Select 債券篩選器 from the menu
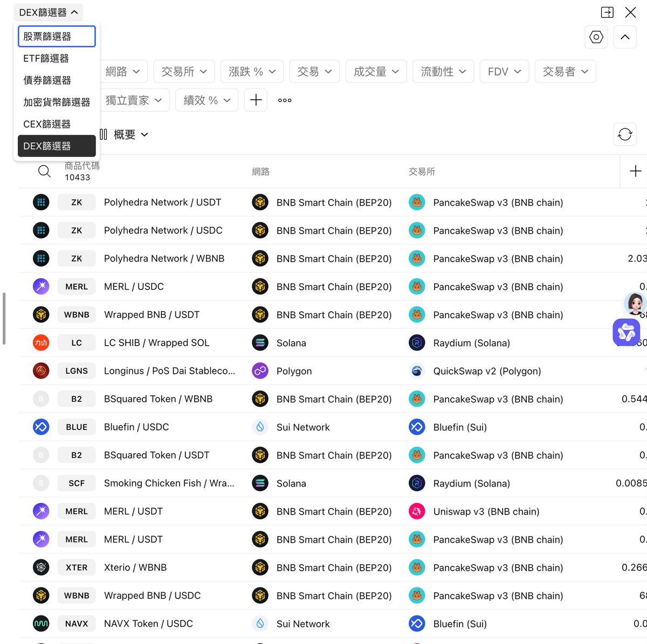The height and width of the screenshot is (644, 647). (57, 80)
